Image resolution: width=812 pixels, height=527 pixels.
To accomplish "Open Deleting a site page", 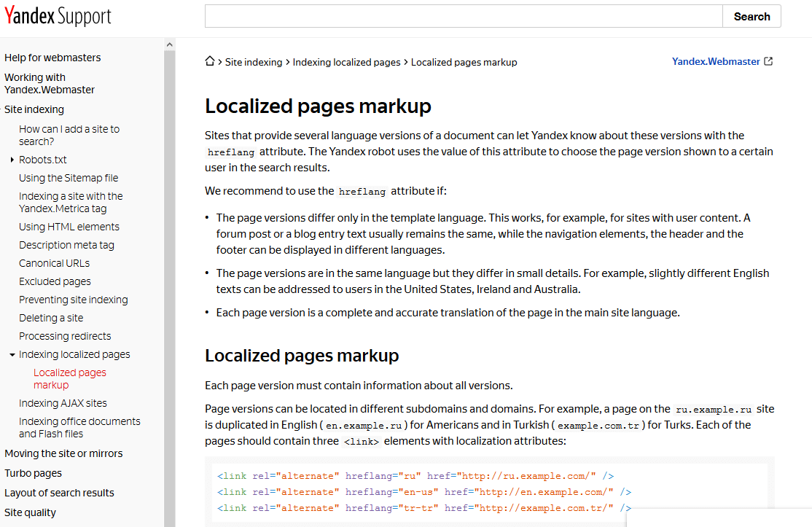I will 51,318.
